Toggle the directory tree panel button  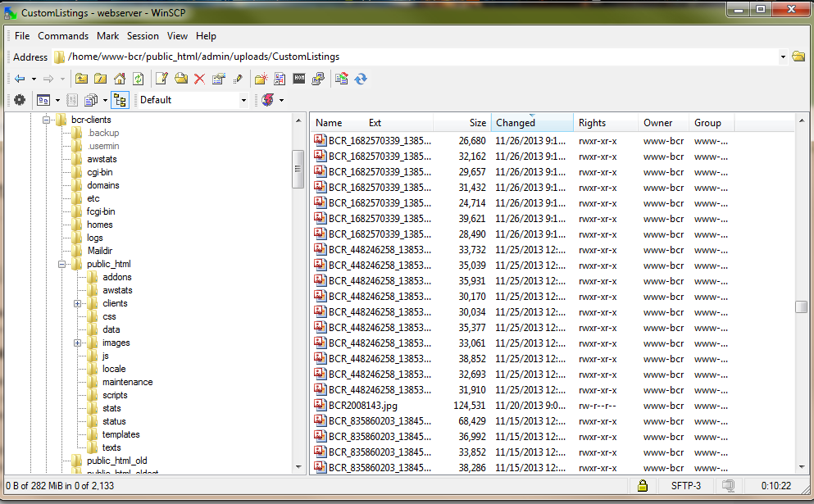click(x=120, y=100)
